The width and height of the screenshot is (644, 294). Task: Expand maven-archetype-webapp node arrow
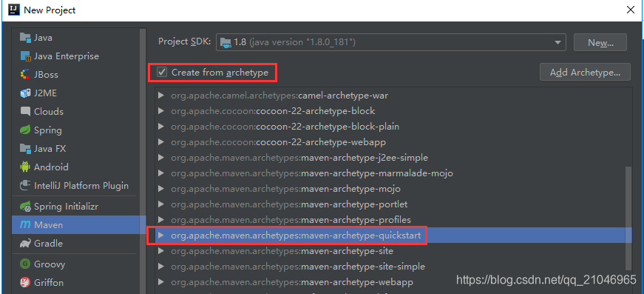(161, 282)
